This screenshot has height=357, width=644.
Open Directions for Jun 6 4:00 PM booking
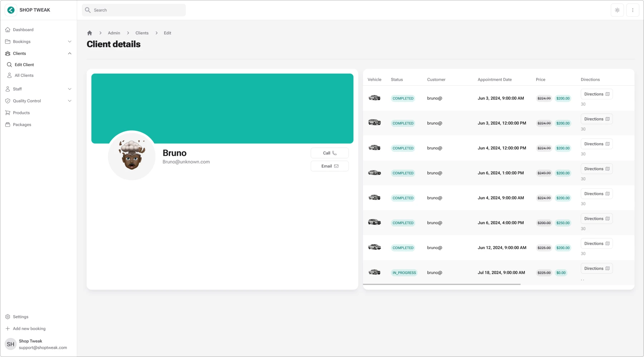tap(597, 219)
